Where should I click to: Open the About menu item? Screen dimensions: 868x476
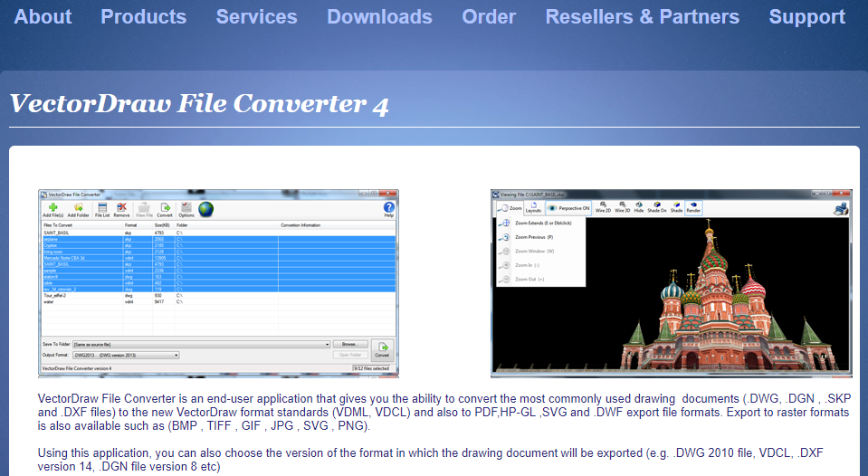point(43,16)
